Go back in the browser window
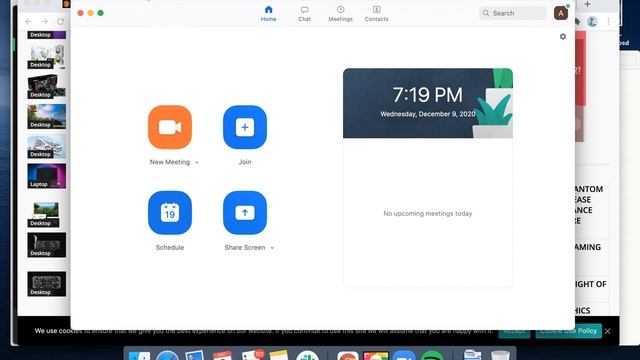The height and width of the screenshot is (360, 640). click(x=29, y=21)
